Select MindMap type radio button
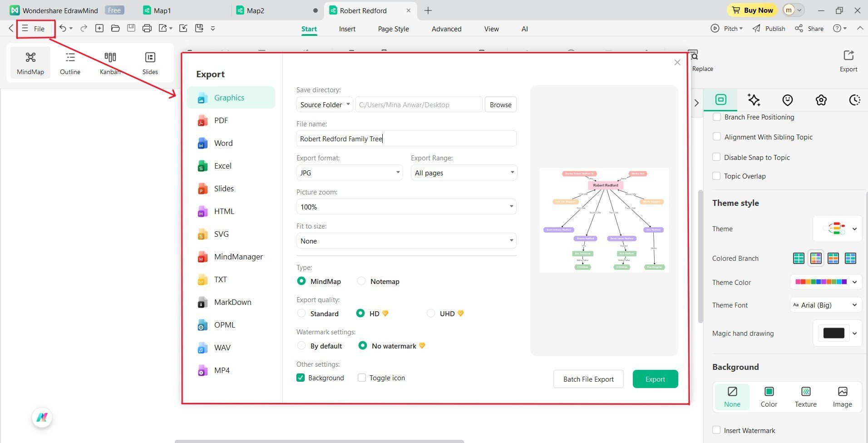868x443 pixels. click(x=301, y=281)
